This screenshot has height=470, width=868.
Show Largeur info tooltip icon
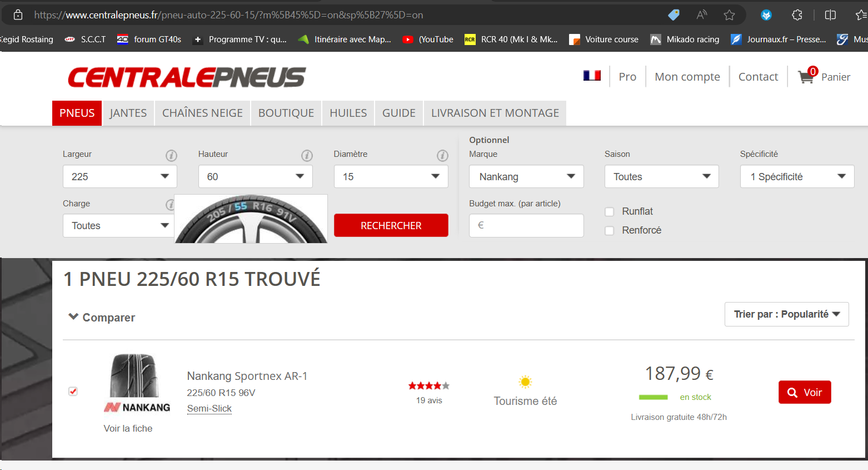tap(171, 156)
